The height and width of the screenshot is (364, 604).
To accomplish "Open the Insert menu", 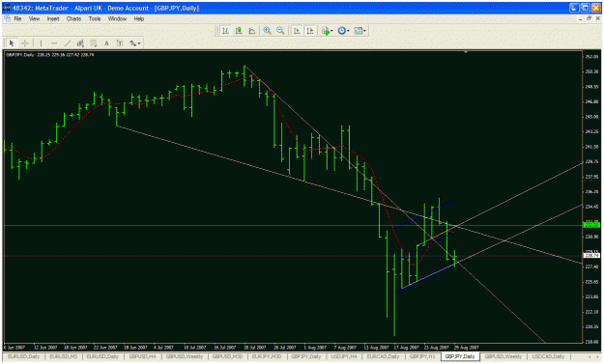I will pos(53,18).
